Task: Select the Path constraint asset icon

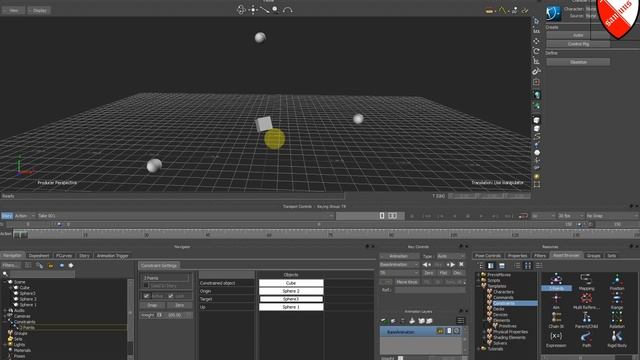Action: pos(586,336)
